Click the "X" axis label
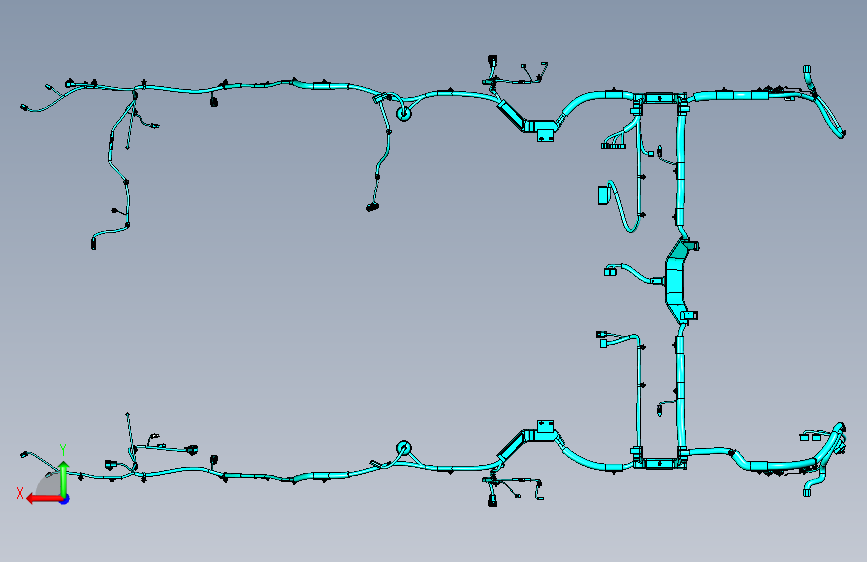Viewport: 867px width, 562px height. click(20, 493)
